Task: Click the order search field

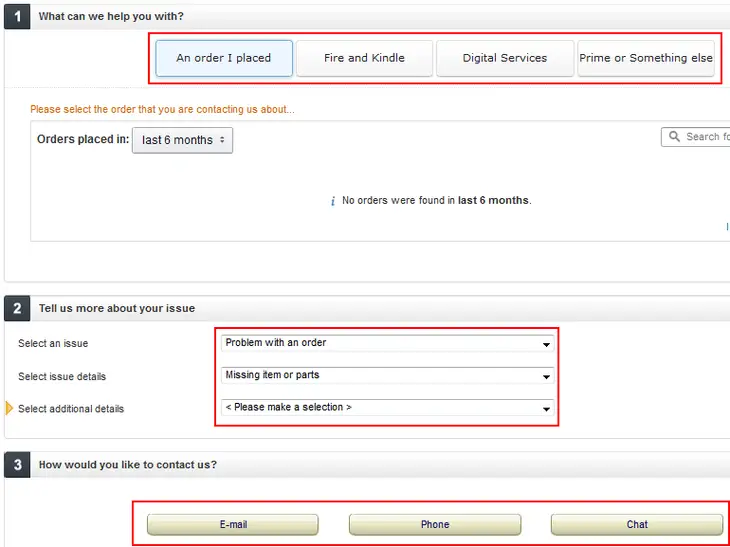Action: [x=706, y=137]
